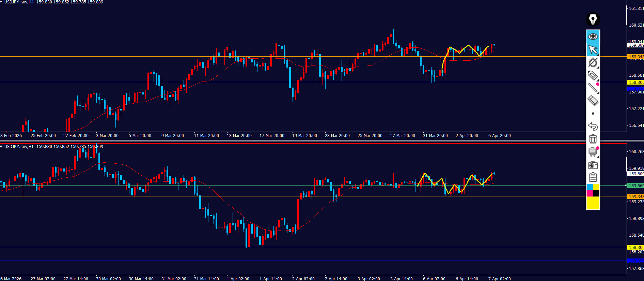The width and height of the screenshot is (644, 281).
Task: Delete drawings with the trash can
Action: [593, 139]
